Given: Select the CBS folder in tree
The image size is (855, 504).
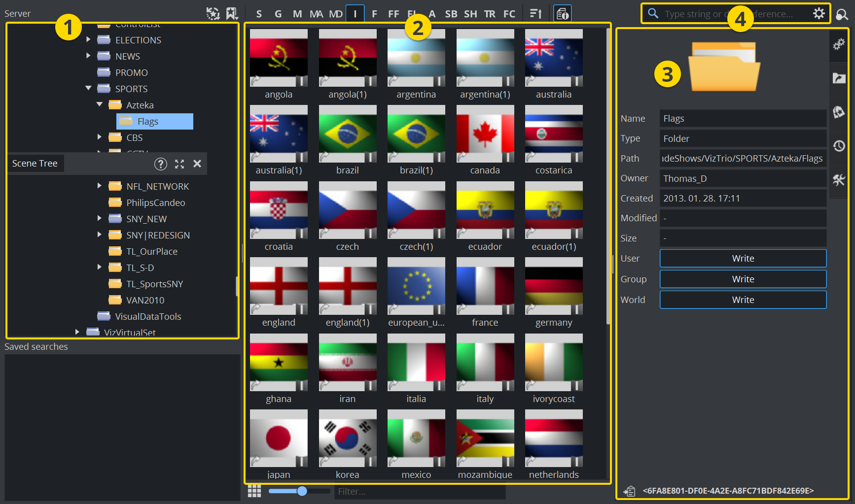Looking at the screenshot, I should click(134, 137).
